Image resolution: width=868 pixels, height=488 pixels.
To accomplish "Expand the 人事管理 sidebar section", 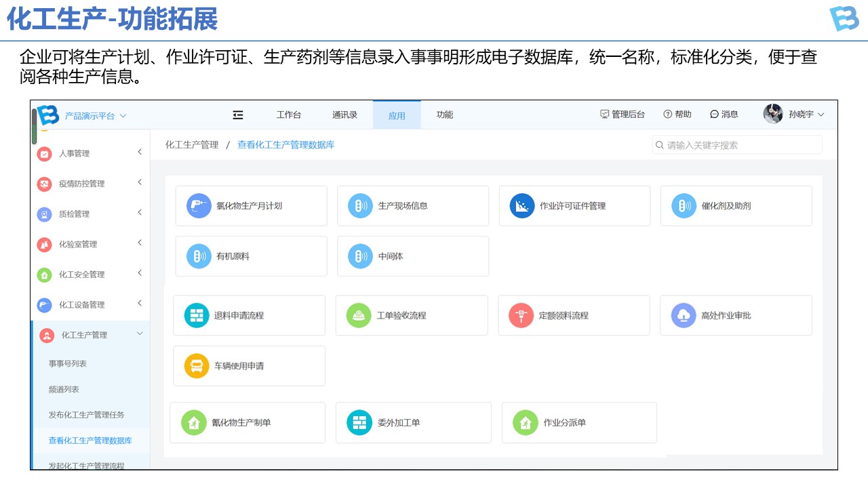I will tap(140, 152).
